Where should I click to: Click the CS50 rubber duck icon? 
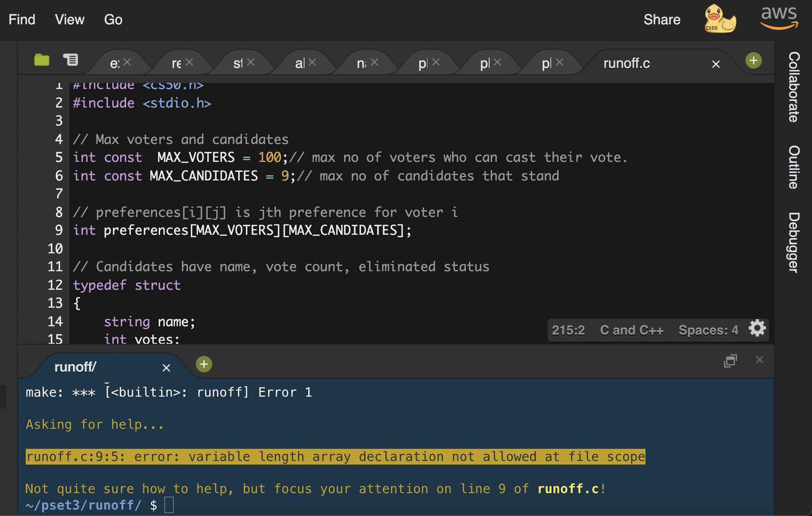720,19
